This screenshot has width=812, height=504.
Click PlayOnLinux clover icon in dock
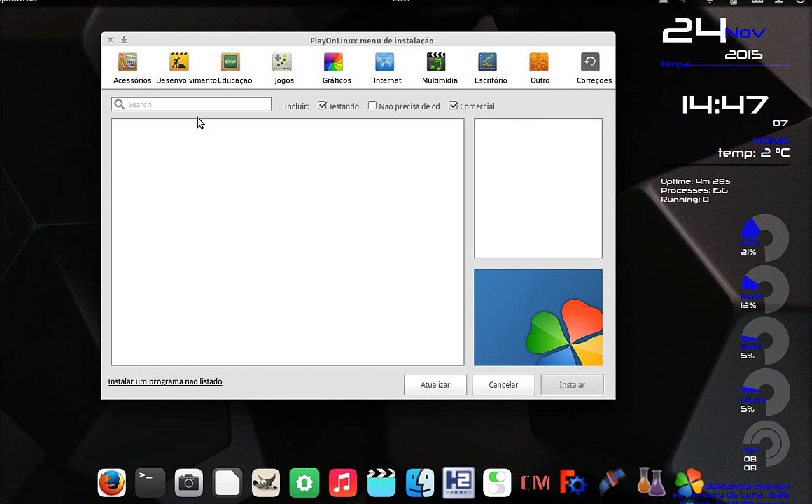(x=689, y=483)
